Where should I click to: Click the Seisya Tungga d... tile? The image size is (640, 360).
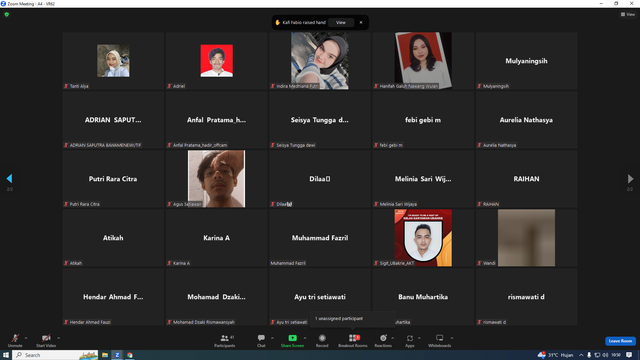320,120
